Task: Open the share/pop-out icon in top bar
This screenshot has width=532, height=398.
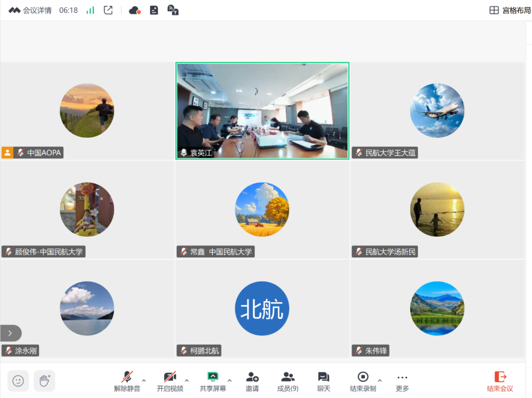Action: tap(108, 10)
